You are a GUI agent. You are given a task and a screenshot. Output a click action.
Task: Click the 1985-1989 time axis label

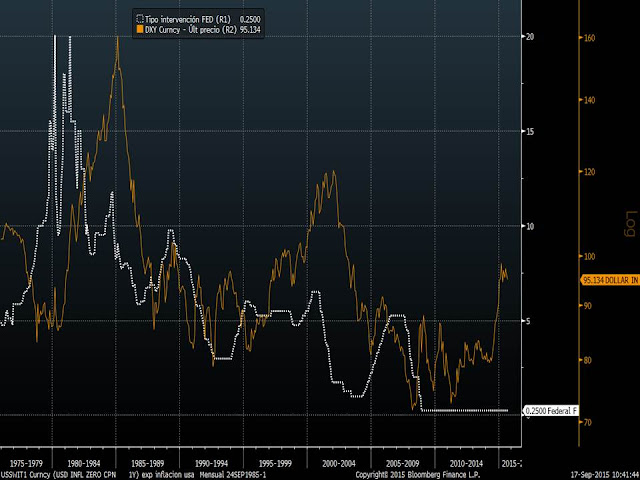coord(147,463)
